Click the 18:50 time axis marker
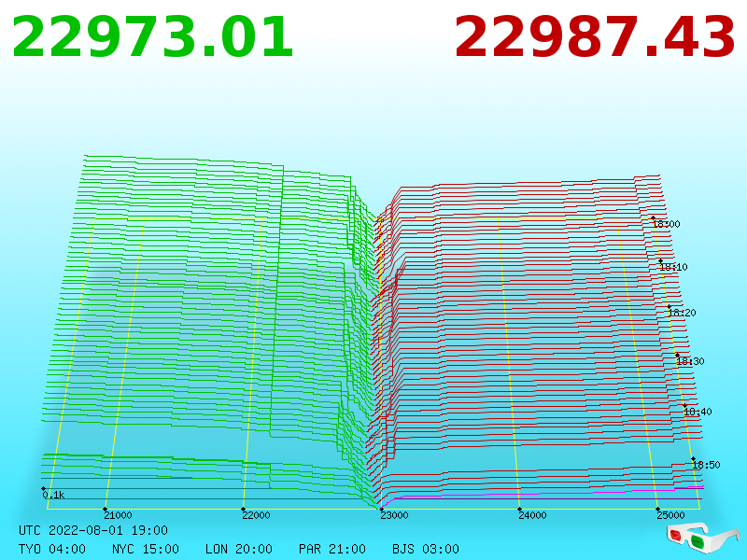 coord(706,465)
